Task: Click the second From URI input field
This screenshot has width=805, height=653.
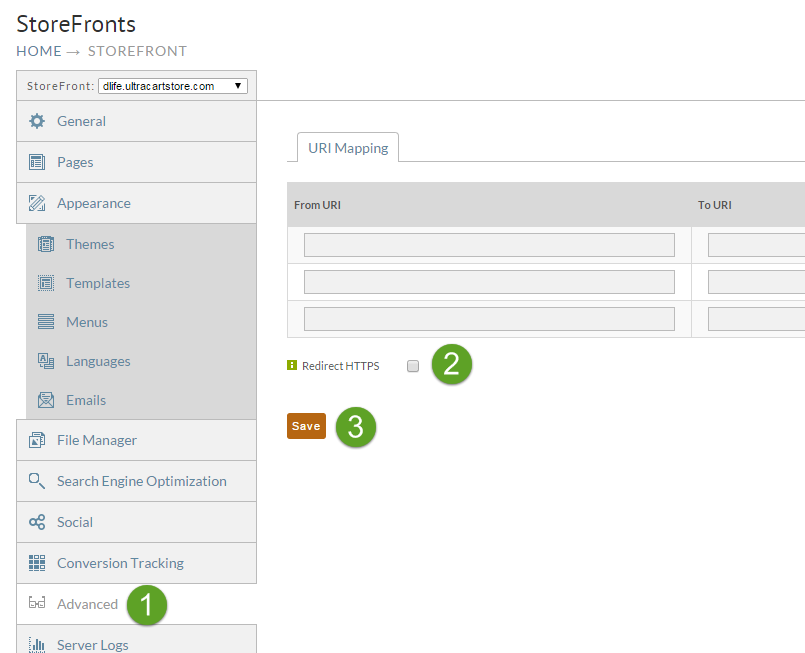Action: pyautogui.click(x=489, y=282)
